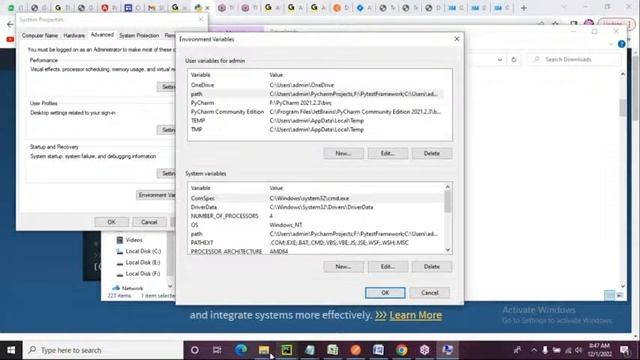
Task: Click Cancel in System Properties window
Action: pos(149,222)
